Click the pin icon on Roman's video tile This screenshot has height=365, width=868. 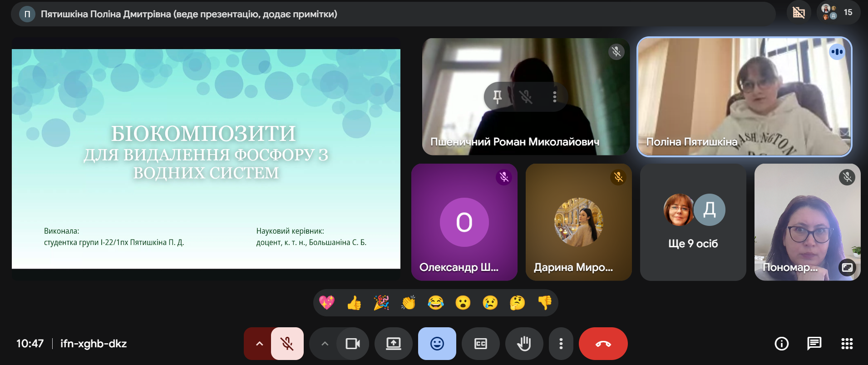497,96
